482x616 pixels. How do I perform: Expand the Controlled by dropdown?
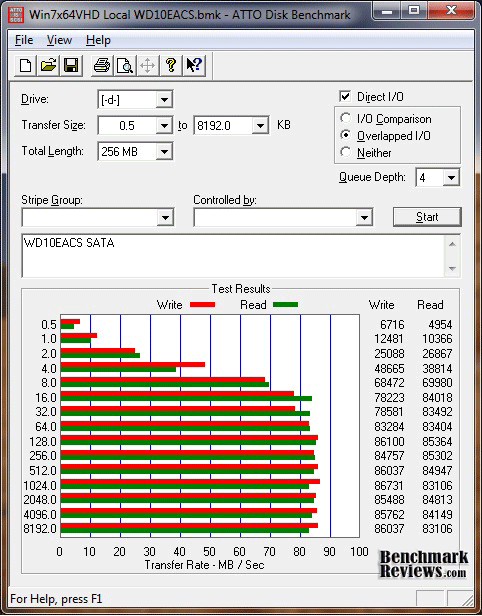pos(364,217)
